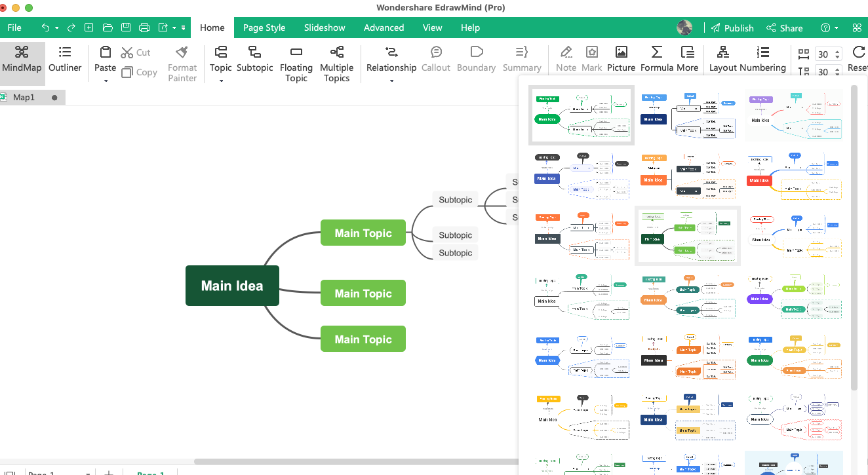The width and height of the screenshot is (868, 475).
Task: Click the canvas horizontal scrollbar
Action: click(355, 462)
